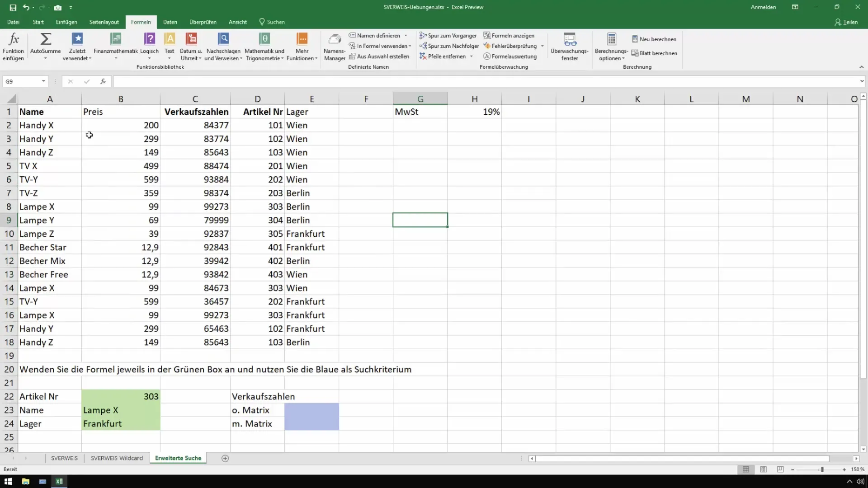The image size is (868, 488).
Task: Expand the Name Box dropdown
Action: click(x=43, y=81)
